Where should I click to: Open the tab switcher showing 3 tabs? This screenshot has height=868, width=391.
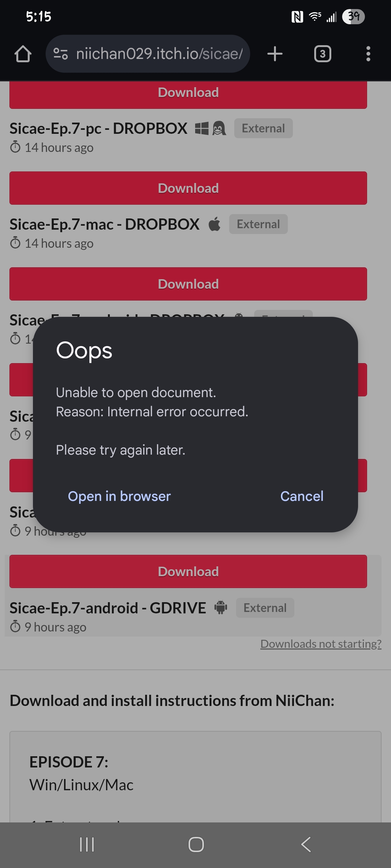(x=323, y=54)
